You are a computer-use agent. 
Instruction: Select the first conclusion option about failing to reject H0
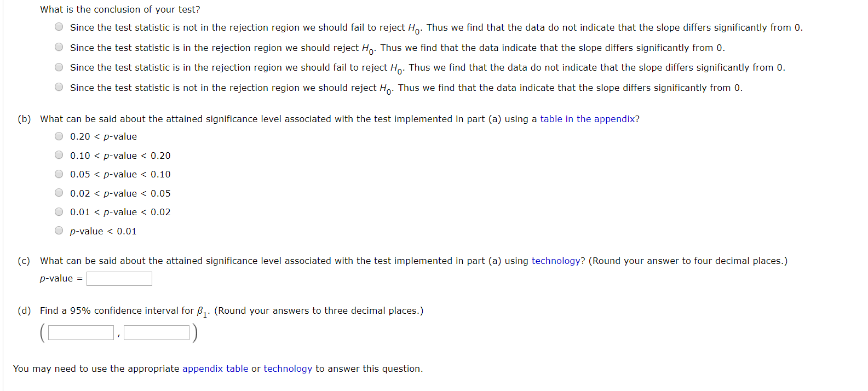(x=59, y=26)
